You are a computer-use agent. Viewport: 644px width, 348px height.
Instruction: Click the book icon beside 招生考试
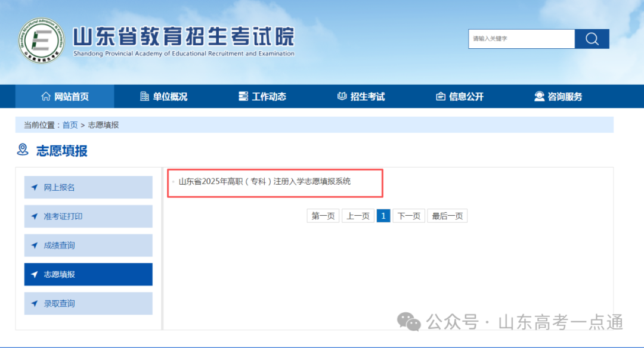342,97
